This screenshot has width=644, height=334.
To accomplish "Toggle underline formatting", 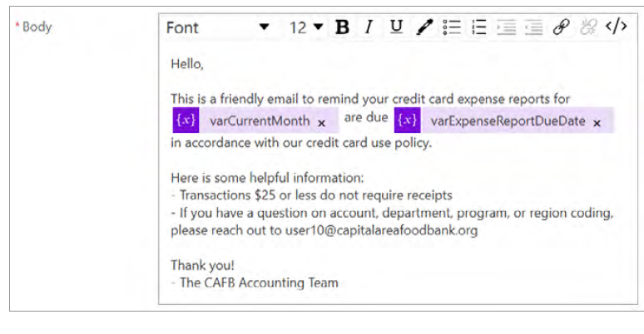I will pyautogui.click(x=396, y=27).
